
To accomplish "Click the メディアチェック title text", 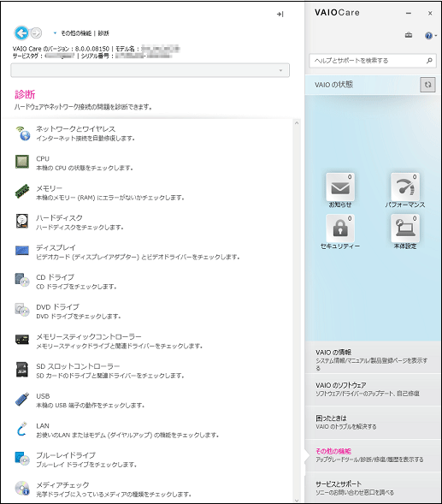I will coord(62,485).
